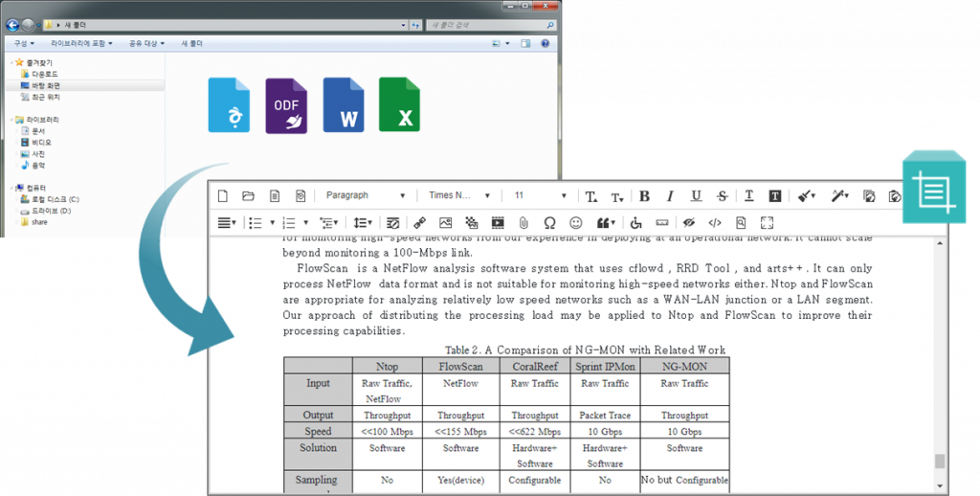Select 다운로드 in Explorer sidebar
980x496 pixels.
(44, 74)
